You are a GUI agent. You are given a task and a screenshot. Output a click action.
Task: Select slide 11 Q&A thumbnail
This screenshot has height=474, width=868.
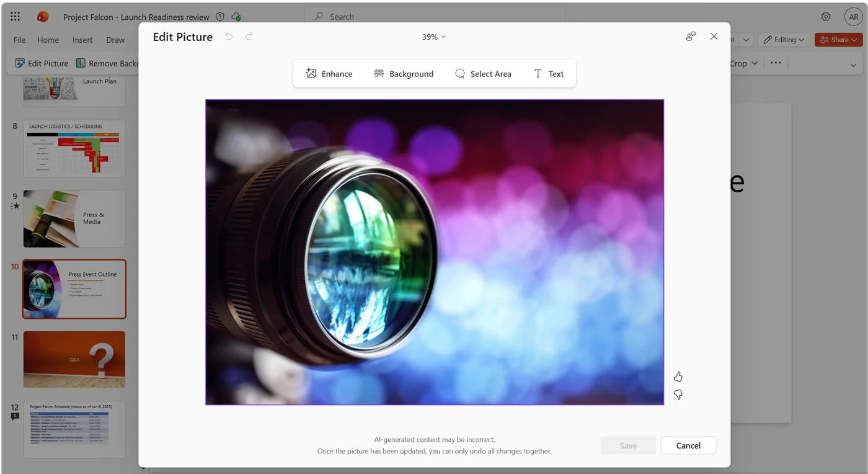[x=74, y=360]
